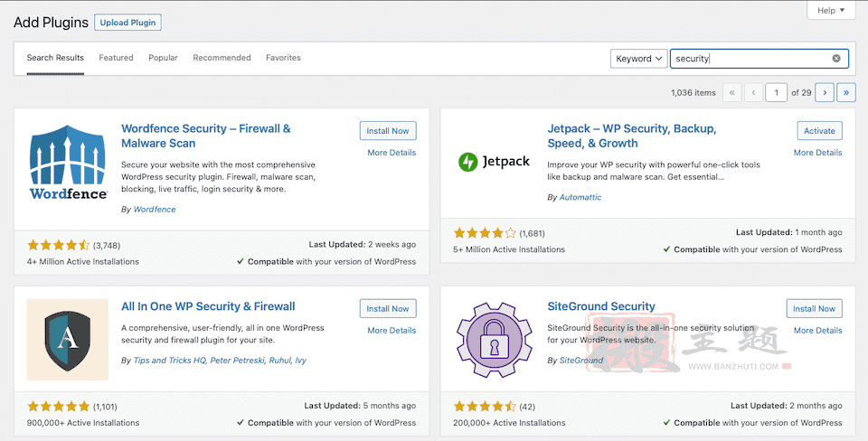This screenshot has width=868, height=441.
Task: Click the Jetpack logo image
Action: [x=495, y=162]
